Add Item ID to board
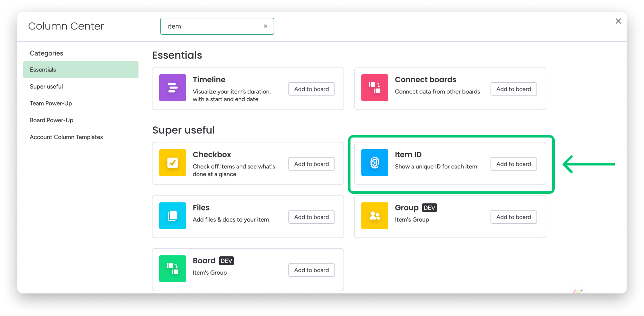 coord(513,164)
